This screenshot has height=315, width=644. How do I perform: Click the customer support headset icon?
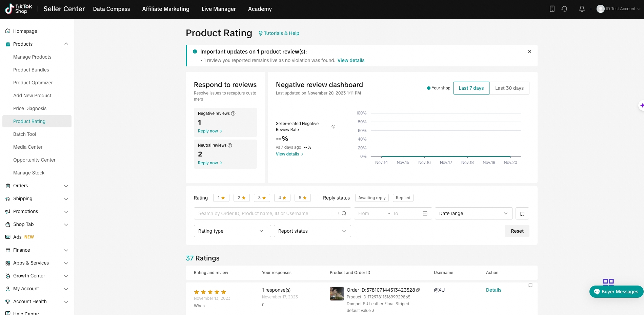click(564, 9)
